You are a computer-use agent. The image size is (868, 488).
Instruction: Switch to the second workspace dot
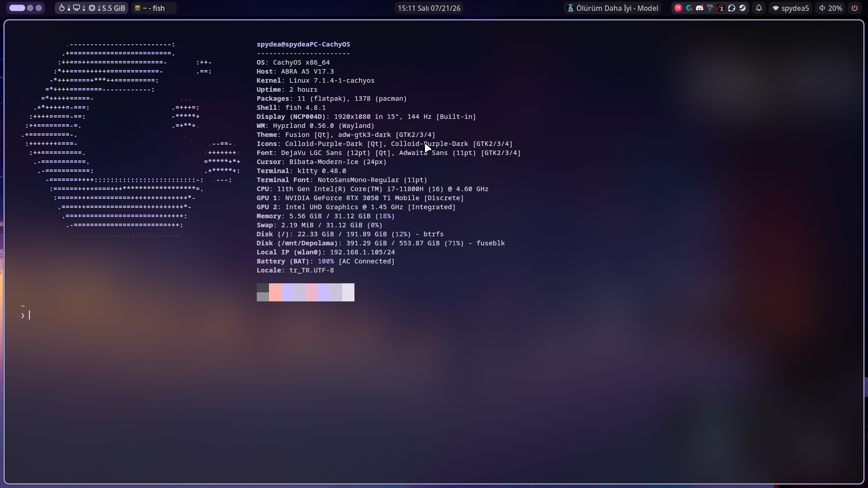click(30, 8)
